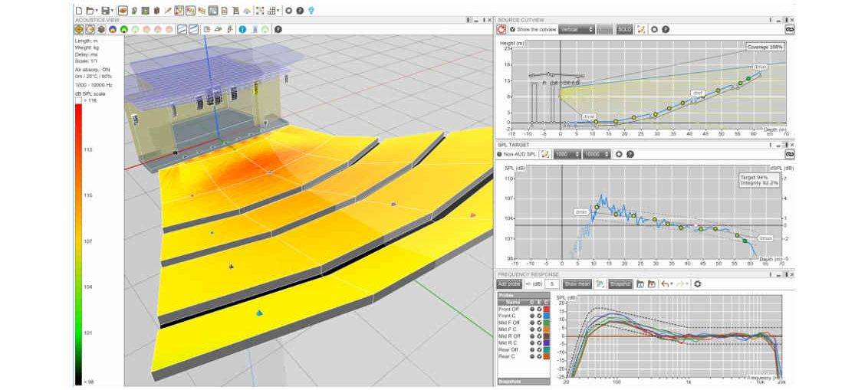
Task: Toggle the checkmark for Rear C probe
Action: (x=539, y=356)
